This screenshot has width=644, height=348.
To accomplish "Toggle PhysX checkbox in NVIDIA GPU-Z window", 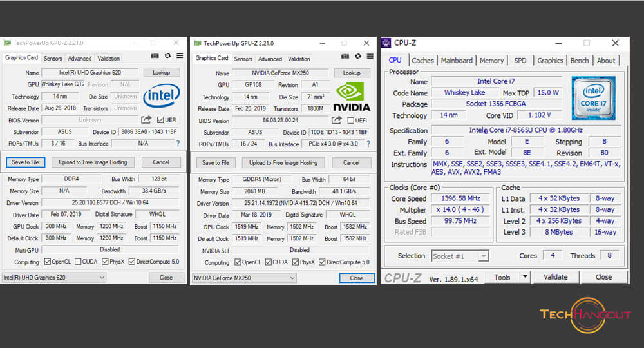I will pos(296,262).
